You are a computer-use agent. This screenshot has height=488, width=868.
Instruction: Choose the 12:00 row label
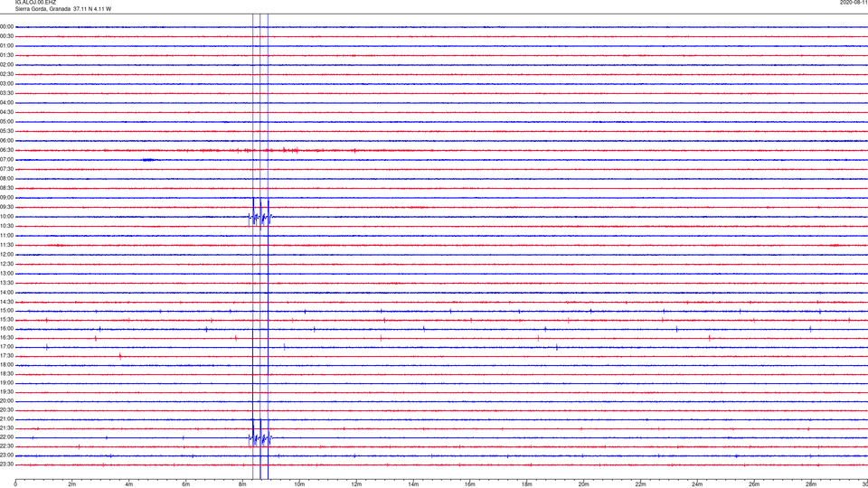(6, 255)
